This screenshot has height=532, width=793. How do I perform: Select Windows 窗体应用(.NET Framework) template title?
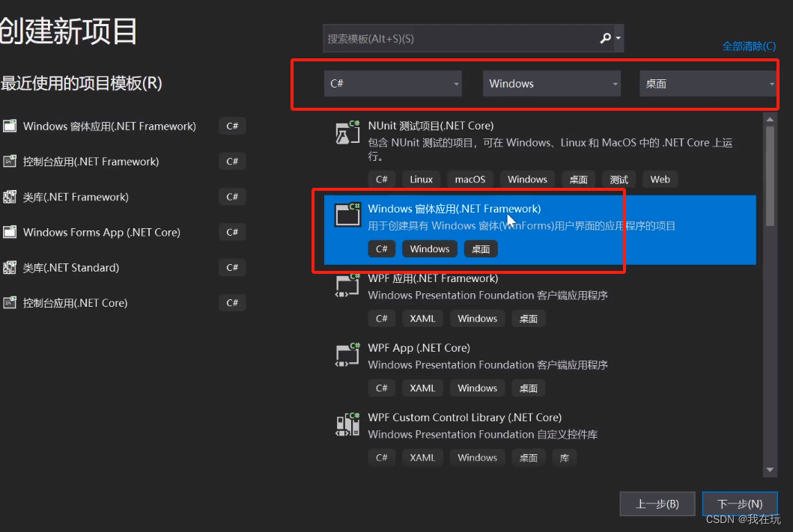[x=454, y=209]
